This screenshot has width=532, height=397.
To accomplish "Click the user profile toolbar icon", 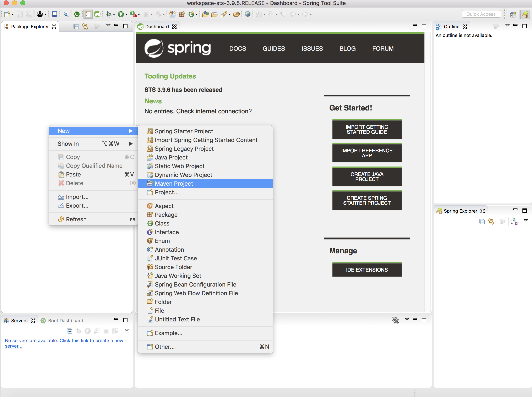I will (40, 14).
